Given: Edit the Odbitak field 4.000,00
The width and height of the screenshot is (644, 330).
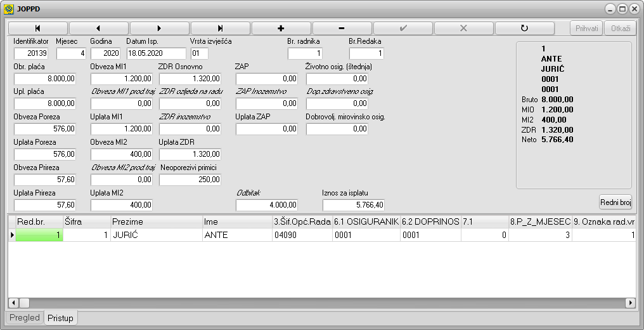Looking at the screenshot, I should (x=267, y=205).
